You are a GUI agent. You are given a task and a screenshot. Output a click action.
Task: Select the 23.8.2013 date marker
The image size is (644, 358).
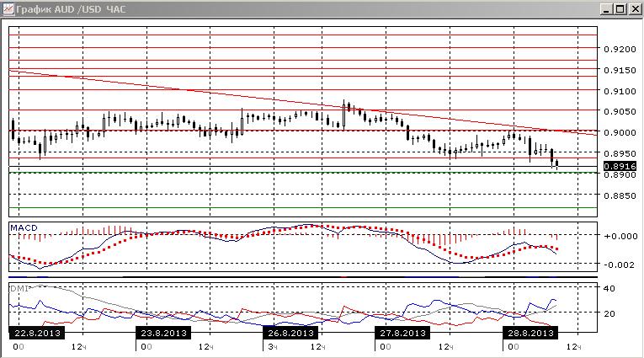pyautogui.click(x=163, y=333)
